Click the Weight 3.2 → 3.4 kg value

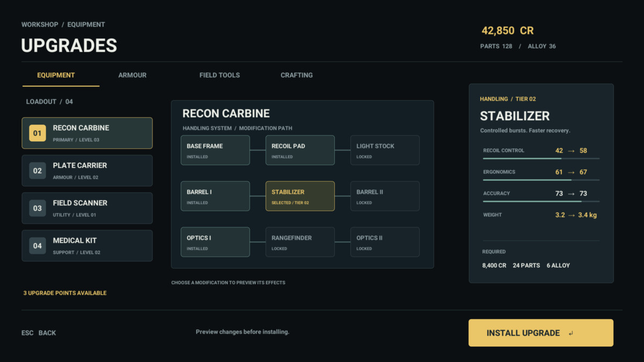coord(576,215)
